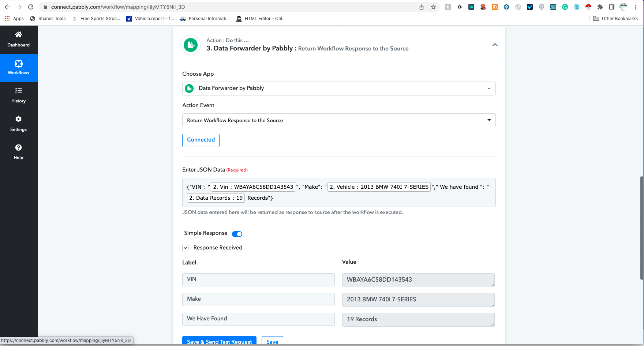644x346 pixels.
Task: Bookmark this page with the star
Action: click(433, 7)
